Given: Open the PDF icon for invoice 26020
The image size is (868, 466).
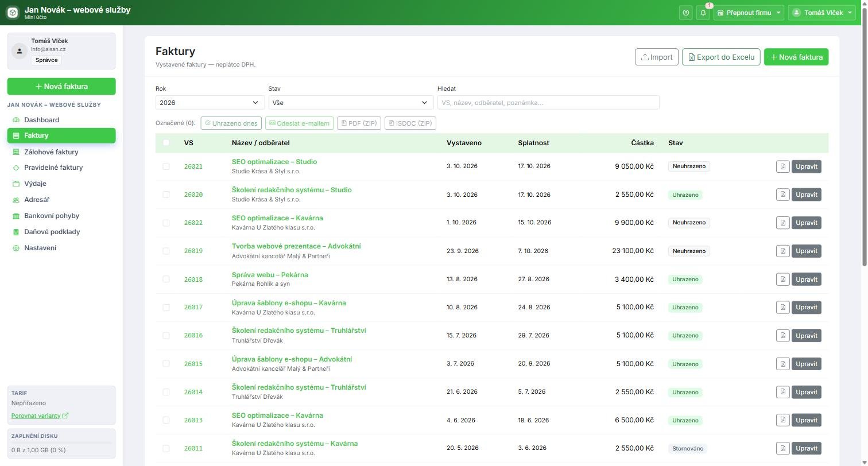Looking at the screenshot, I should [x=782, y=195].
